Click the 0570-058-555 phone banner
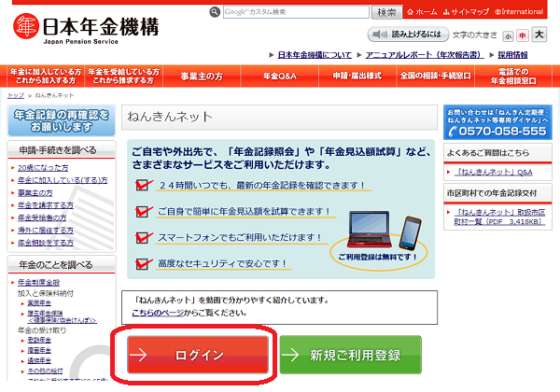The height and width of the screenshot is (392, 560). pos(497,122)
